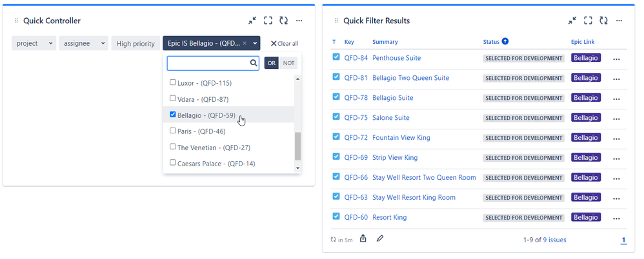The image size is (644, 259).
Task: Refresh the Quick Filter Results gadget
Action: [604, 21]
